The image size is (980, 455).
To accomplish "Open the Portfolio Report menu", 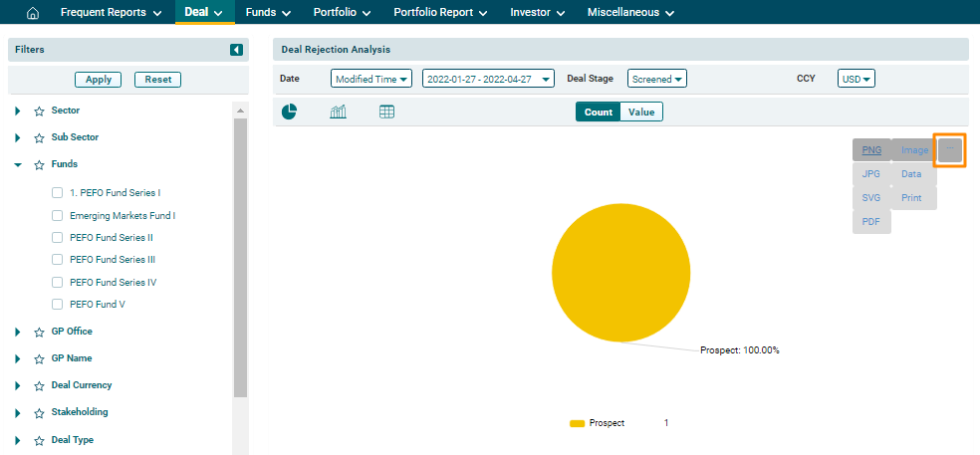I will coord(439,13).
